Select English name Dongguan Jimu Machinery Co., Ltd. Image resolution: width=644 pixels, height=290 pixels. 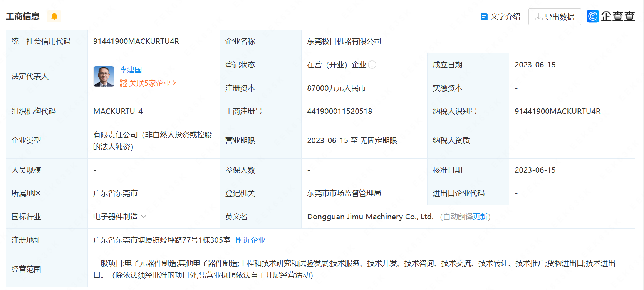[x=370, y=217]
